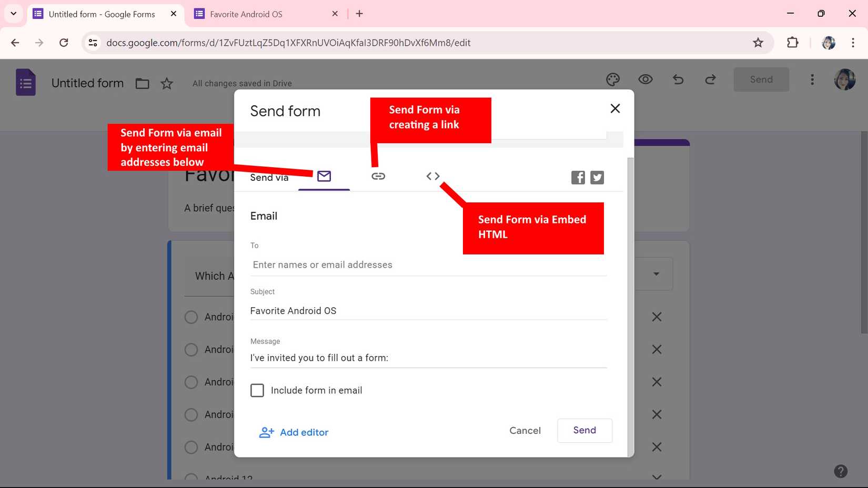Open the browser tab search dropdown
The image size is (868, 488).
click(x=13, y=14)
